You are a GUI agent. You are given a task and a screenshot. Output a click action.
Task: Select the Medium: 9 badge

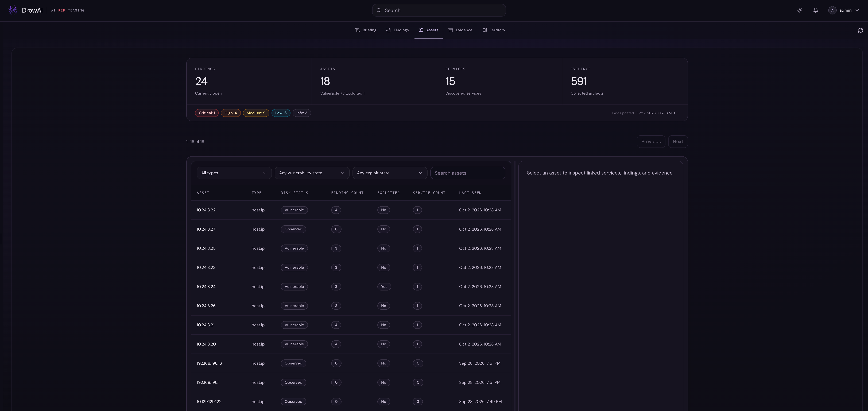click(256, 113)
